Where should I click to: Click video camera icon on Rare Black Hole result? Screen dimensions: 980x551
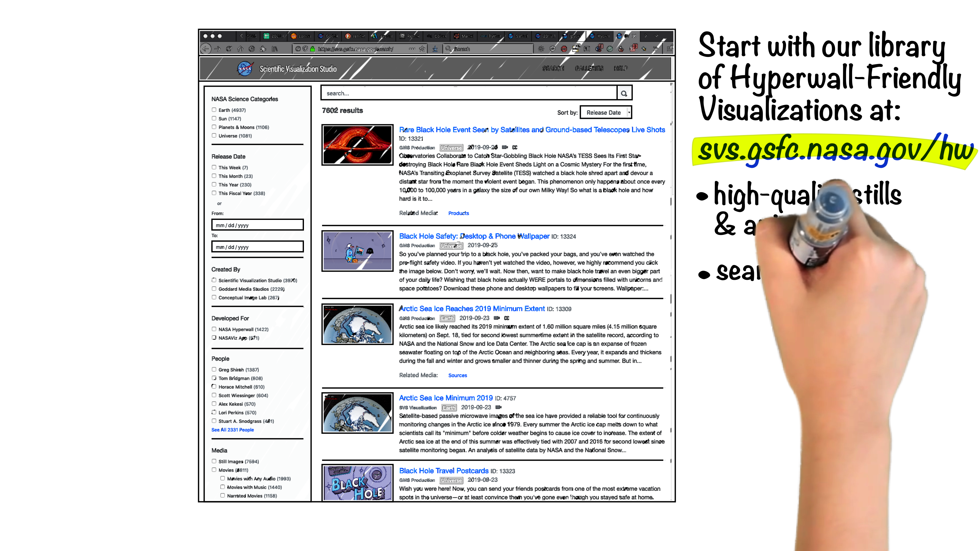click(505, 147)
